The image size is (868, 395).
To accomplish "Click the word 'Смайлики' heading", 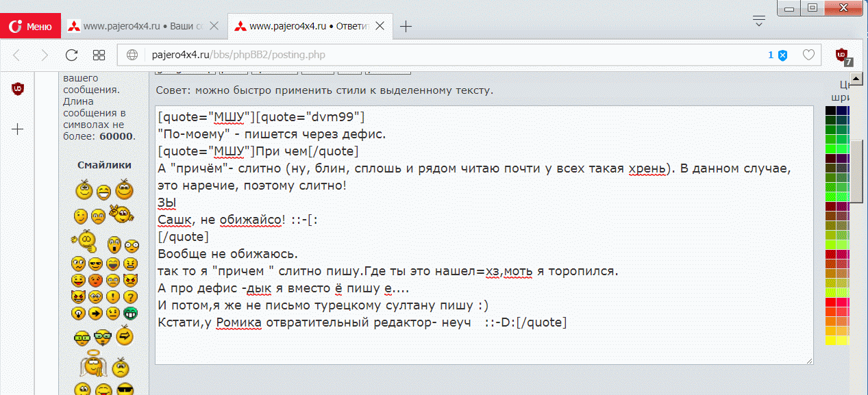I will [104, 165].
